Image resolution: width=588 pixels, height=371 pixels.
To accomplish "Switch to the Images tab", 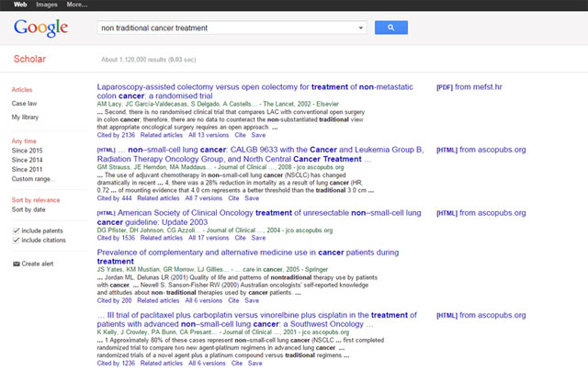I will coord(45,5).
